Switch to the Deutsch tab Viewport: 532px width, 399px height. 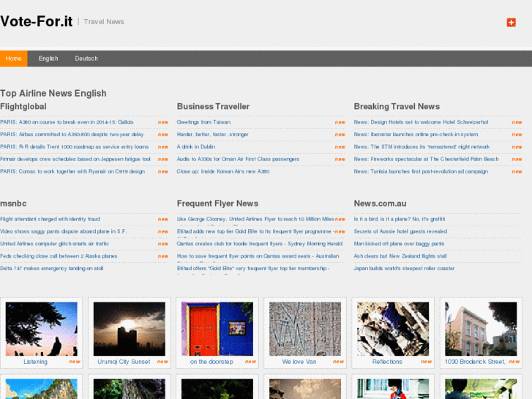click(x=86, y=59)
